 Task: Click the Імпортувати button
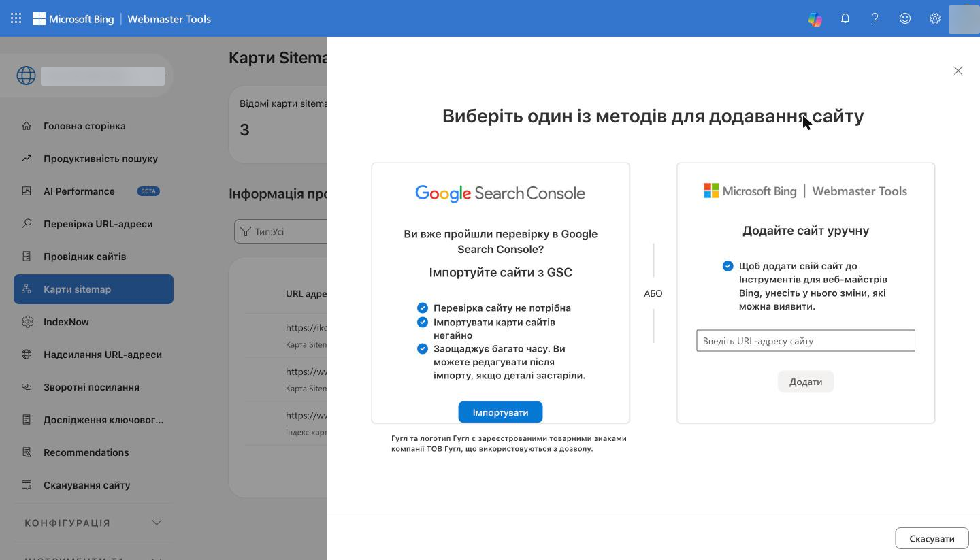(500, 412)
